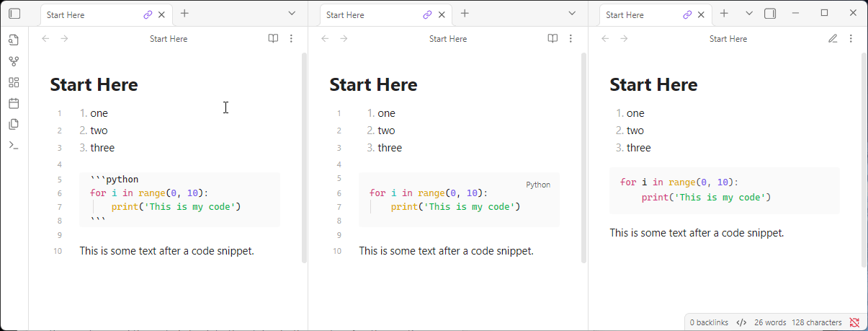
Task: Navigate forward in middle pane
Action: (x=344, y=39)
